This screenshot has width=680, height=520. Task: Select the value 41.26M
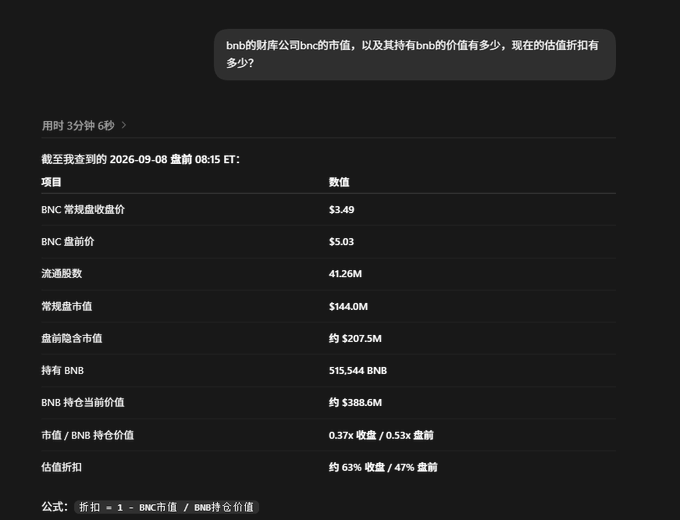pos(345,274)
